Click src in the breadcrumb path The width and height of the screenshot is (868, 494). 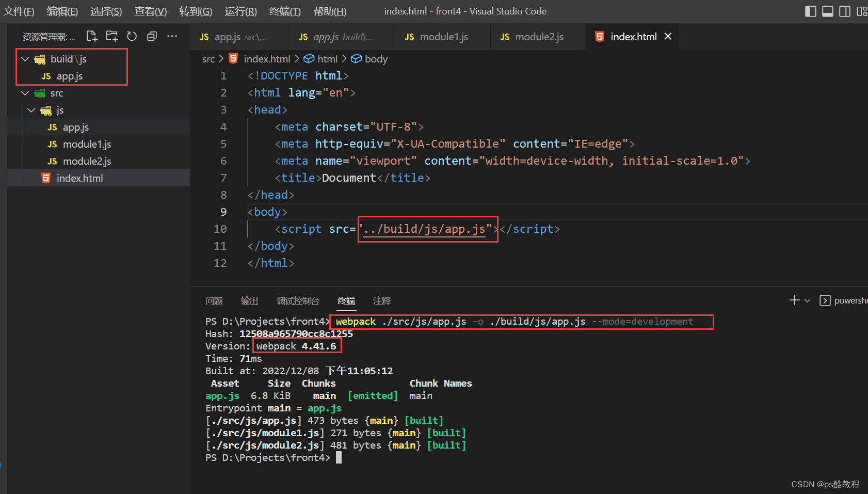click(208, 59)
